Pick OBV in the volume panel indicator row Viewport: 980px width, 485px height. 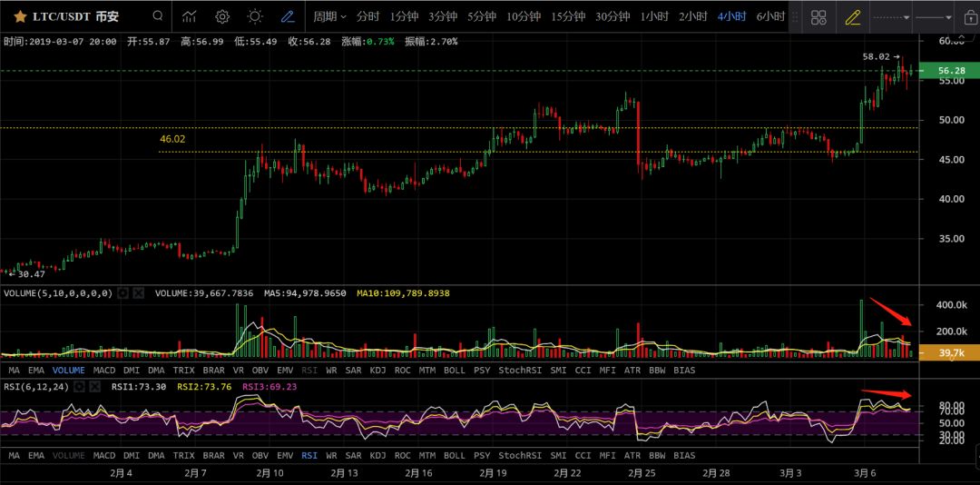click(260, 370)
